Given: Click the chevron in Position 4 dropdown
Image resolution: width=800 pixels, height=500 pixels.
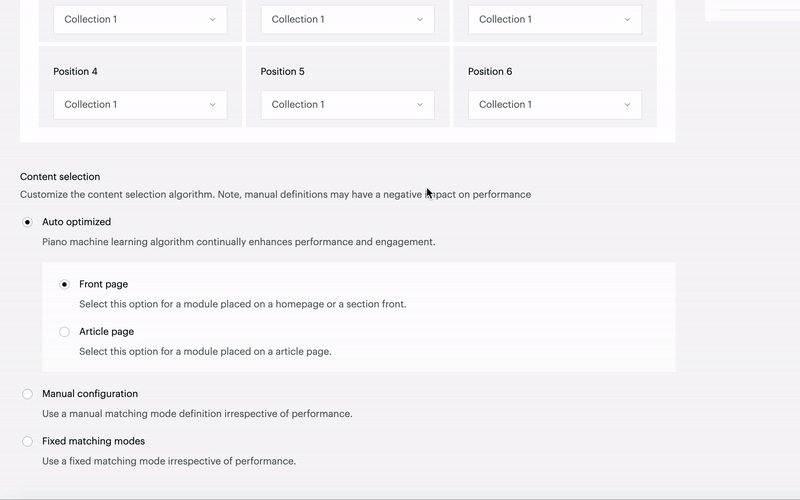Looking at the screenshot, I should (x=212, y=105).
